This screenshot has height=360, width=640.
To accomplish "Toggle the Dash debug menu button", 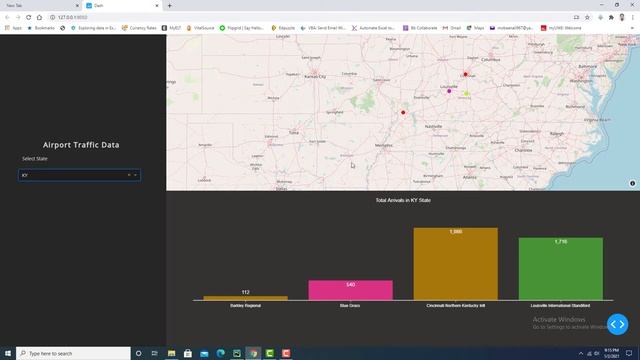I will pos(618,324).
